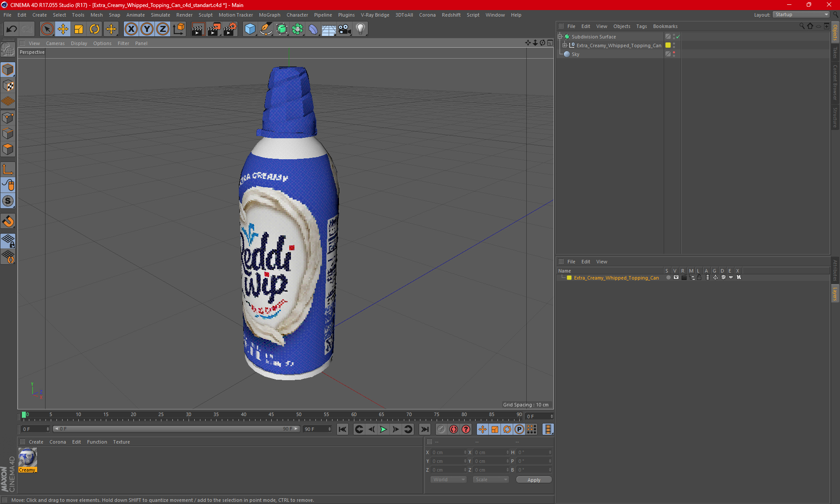840x504 pixels.
Task: Switch to Texture mode
Action: click(x=8, y=86)
